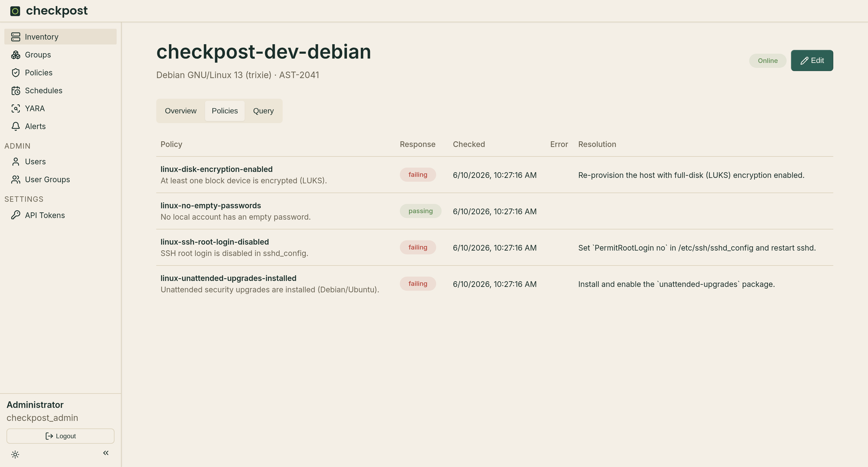The image size is (868, 467).
Task: Click the ADMIN section heading
Action: tap(17, 146)
